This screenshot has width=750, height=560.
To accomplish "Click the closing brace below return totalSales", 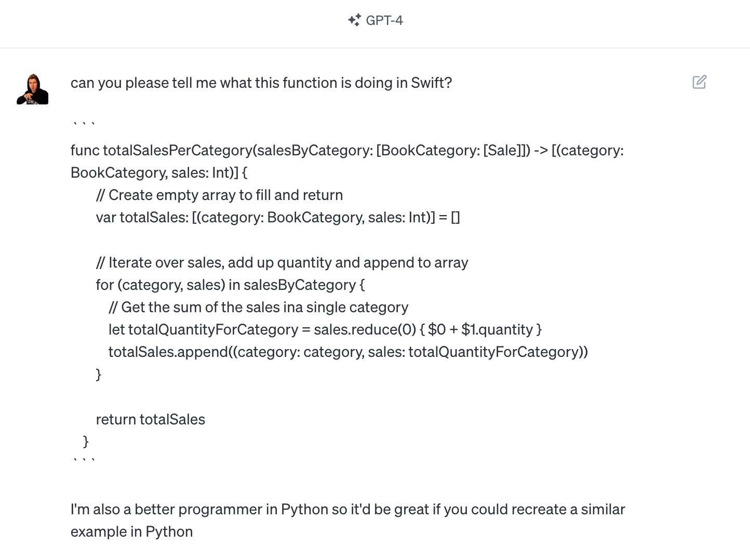I will (86, 442).
